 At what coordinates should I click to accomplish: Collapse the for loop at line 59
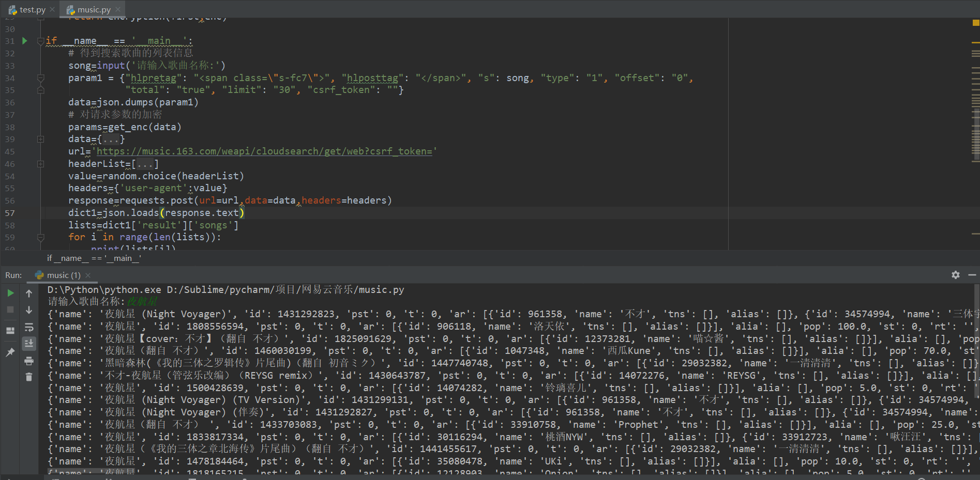click(x=41, y=237)
